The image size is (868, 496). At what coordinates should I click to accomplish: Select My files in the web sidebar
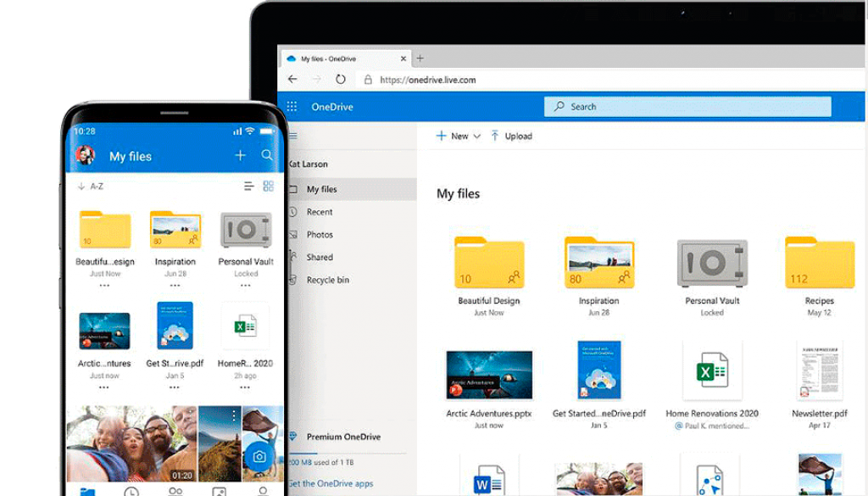point(352,189)
